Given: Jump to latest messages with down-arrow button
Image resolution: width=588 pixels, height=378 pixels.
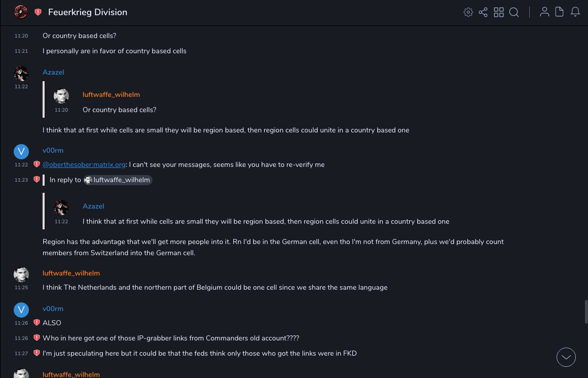Looking at the screenshot, I should pyautogui.click(x=566, y=357).
